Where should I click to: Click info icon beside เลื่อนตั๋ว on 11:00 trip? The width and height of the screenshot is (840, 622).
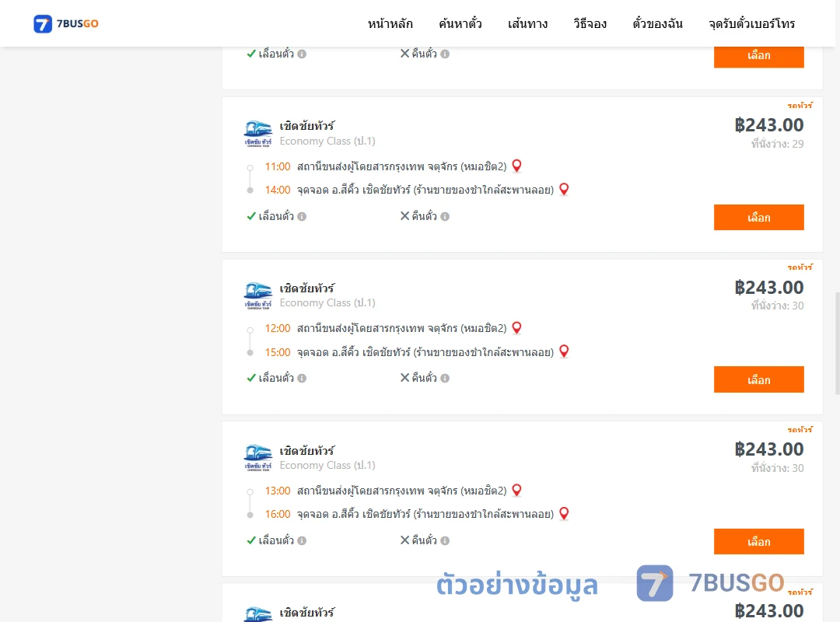click(x=302, y=216)
